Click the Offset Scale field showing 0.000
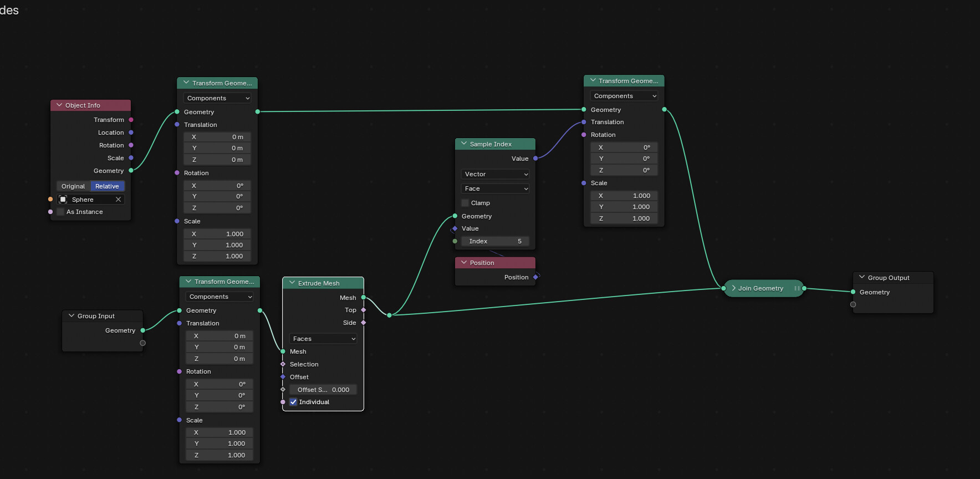The height and width of the screenshot is (479, 980). (323, 390)
